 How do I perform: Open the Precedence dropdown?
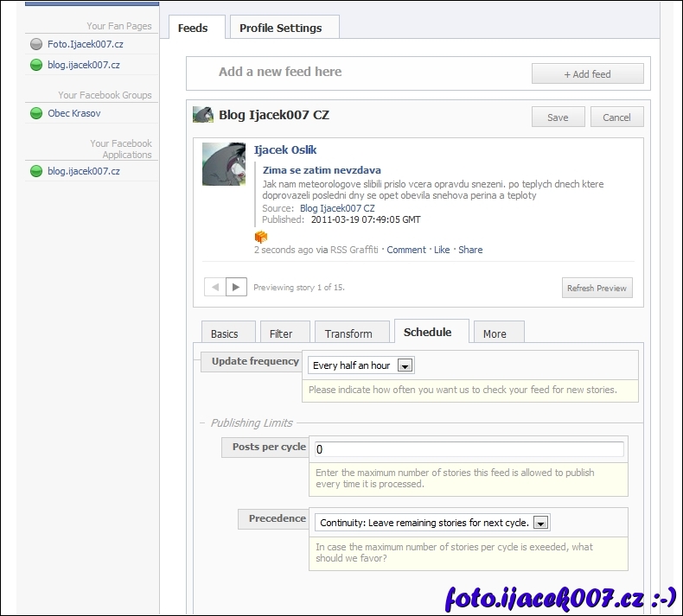(540, 523)
